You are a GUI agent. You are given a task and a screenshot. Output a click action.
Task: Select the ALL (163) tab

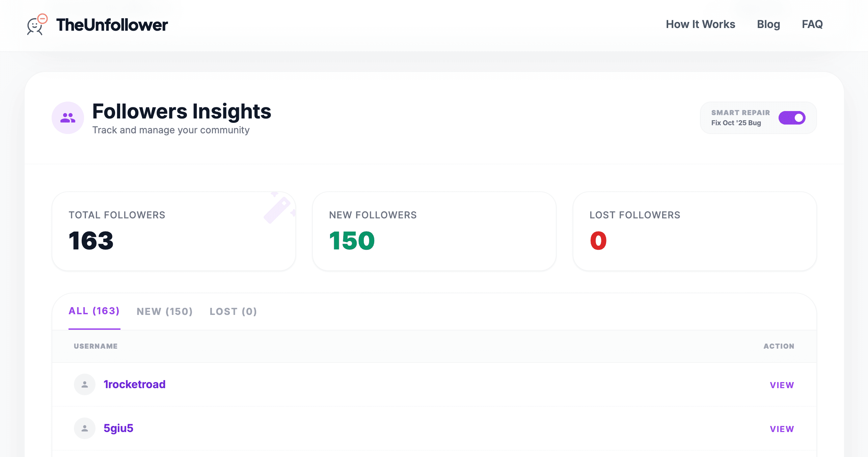click(94, 311)
